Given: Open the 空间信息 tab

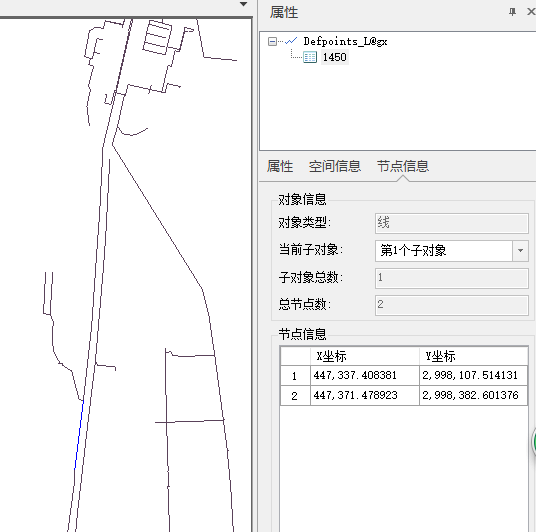Looking at the screenshot, I should point(334,167).
